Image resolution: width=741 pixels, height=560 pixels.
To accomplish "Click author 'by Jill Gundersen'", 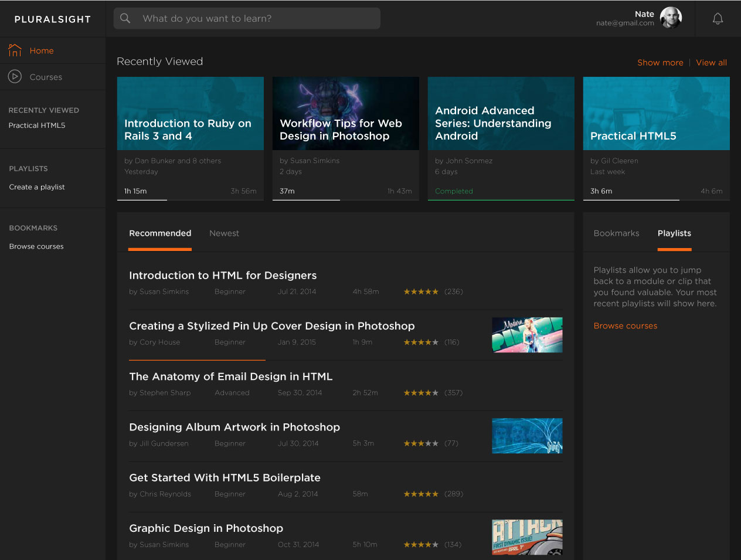I will coord(159,443).
